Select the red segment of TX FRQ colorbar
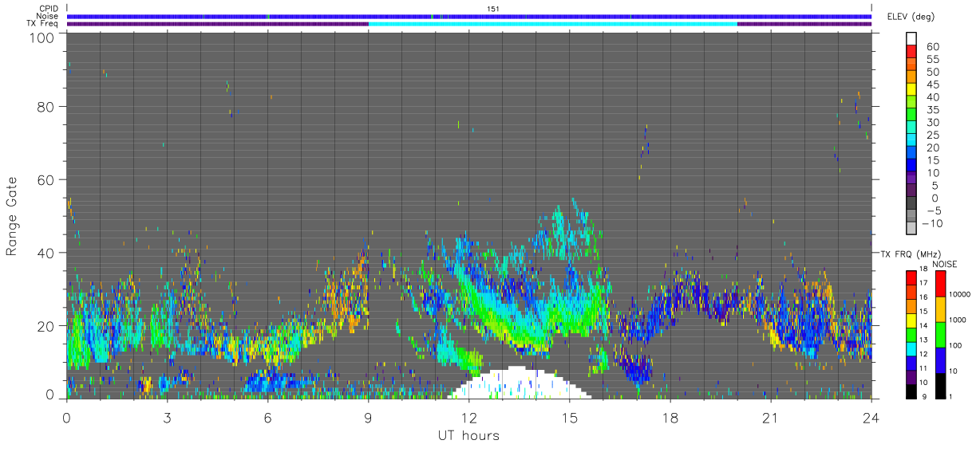This screenshot has width=980, height=452. [x=911, y=277]
